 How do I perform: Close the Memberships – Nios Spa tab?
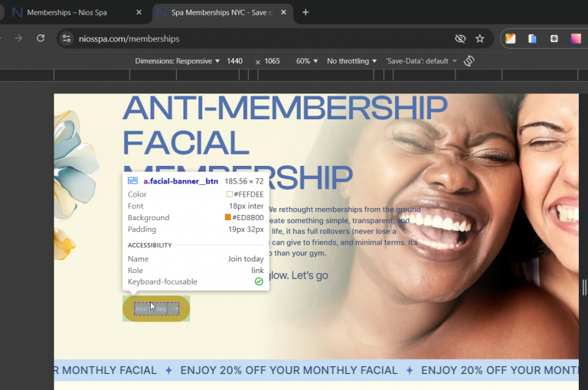coord(139,12)
